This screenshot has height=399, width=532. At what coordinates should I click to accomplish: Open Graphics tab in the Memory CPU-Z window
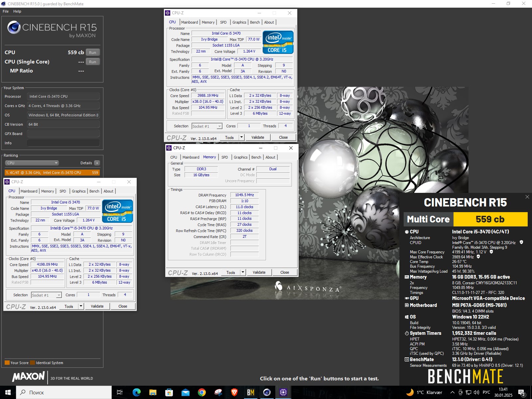tap(241, 157)
